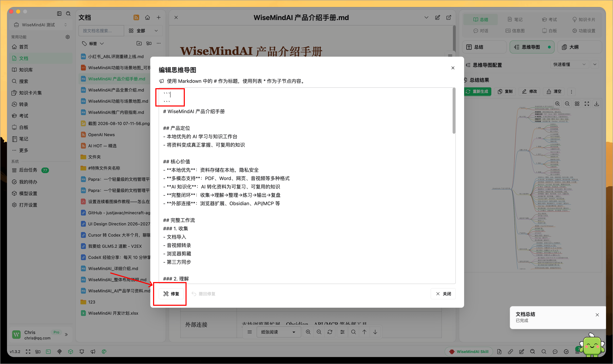Expand the 标签 tag filter
Viewport: 613px width, 364px height.
click(x=93, y=43)
